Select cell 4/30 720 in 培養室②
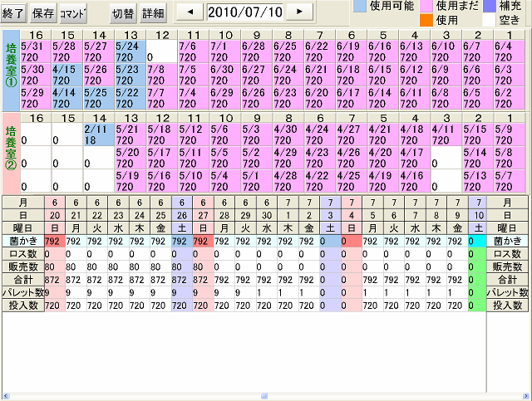Screen dimensions: 532x401 288,134
